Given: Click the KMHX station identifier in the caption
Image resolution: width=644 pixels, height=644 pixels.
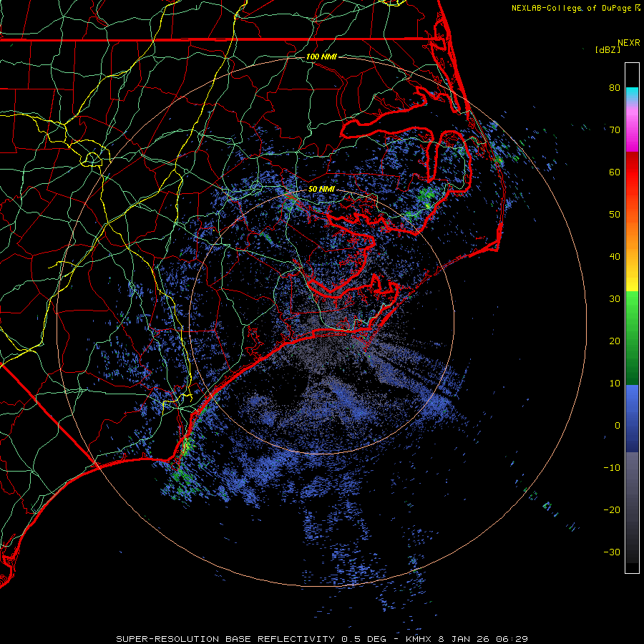Looking at the screenshot, I should click(x=418, y=639).
